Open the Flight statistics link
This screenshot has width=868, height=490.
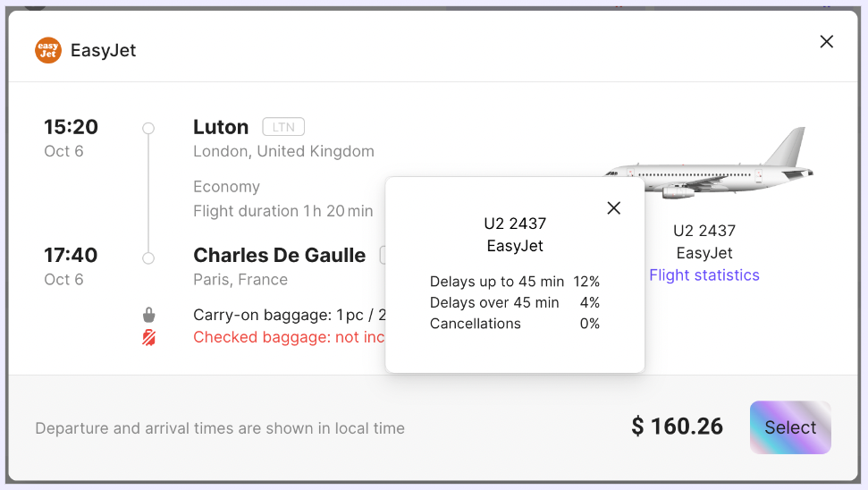click(704, 275)
